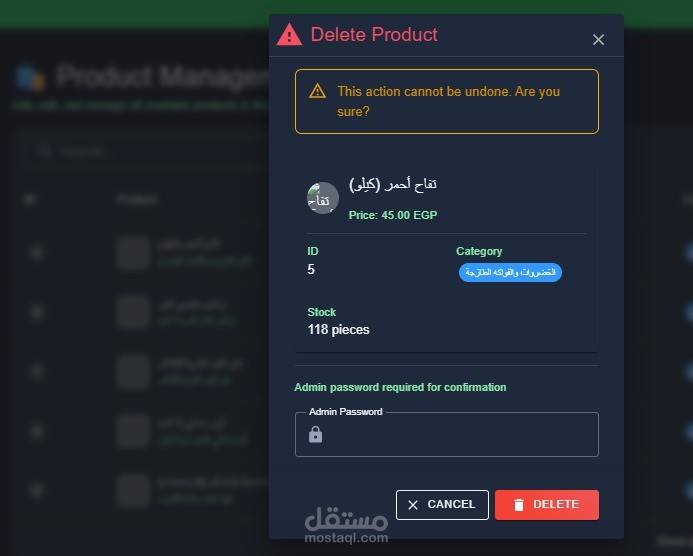Click the orange caution icon in alert box
The height and width of the screenshot is (556, 693).
317,91
